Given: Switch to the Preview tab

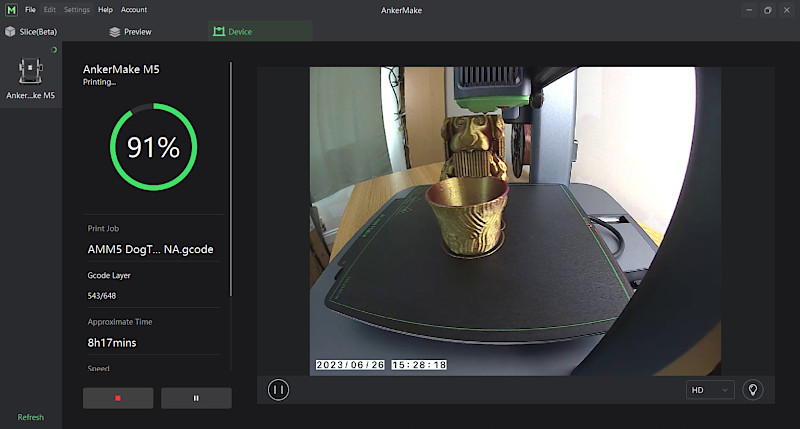Looking at the screenshot, I should [x=131, y=32].
